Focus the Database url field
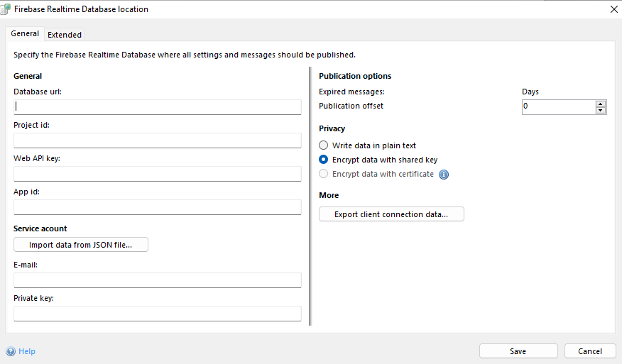Screen dimensions: 622x364 pos(158,107)
